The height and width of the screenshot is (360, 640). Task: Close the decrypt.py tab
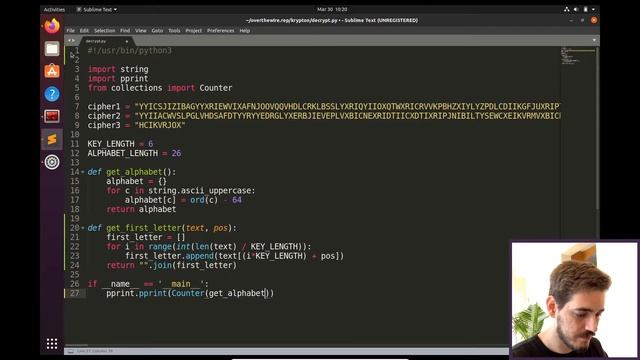coord(127,41)
